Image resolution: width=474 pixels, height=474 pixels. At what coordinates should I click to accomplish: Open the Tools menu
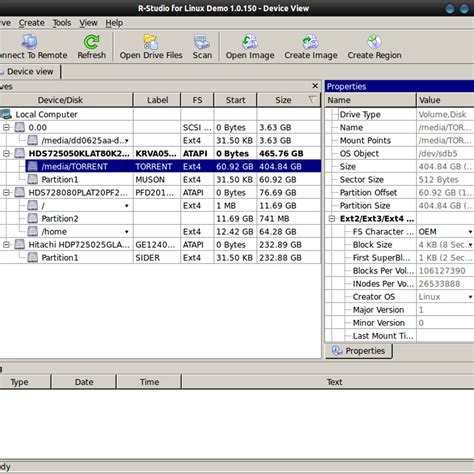(x=62, y=23)
